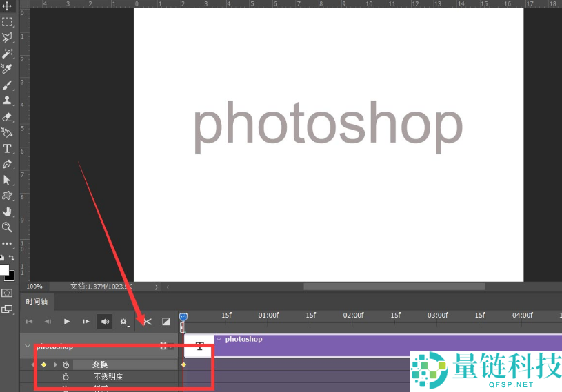Click the scissors split-at-playhead icon

pyautogui.click(x=147, y=321)
